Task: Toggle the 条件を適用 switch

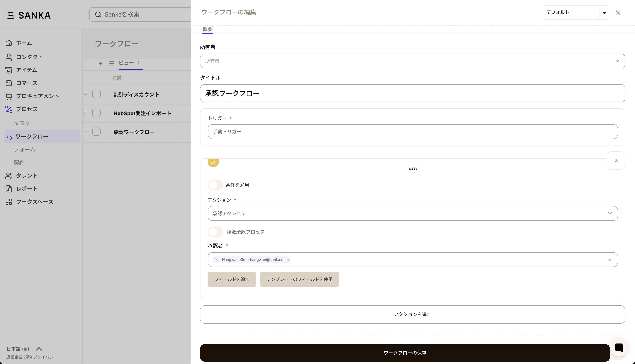Action: [215, 185]
